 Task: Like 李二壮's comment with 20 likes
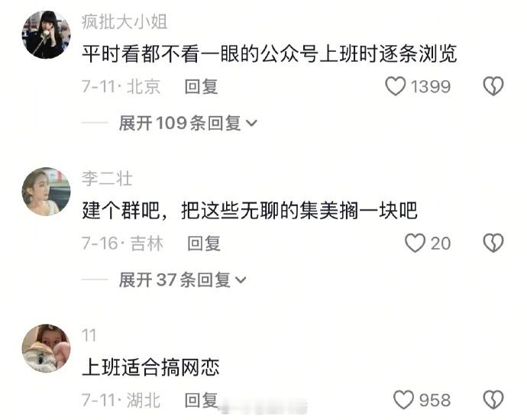tap(415, 243)
